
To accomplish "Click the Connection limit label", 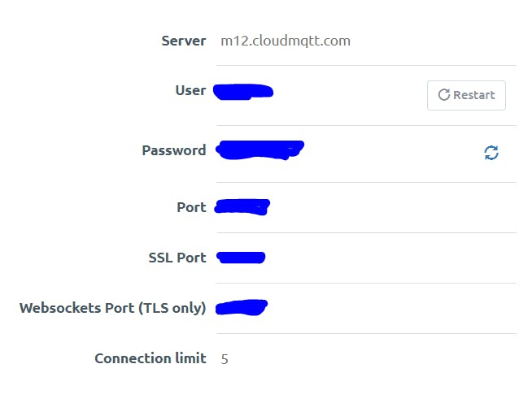I will pyautogui.click(x=150, y=358).
